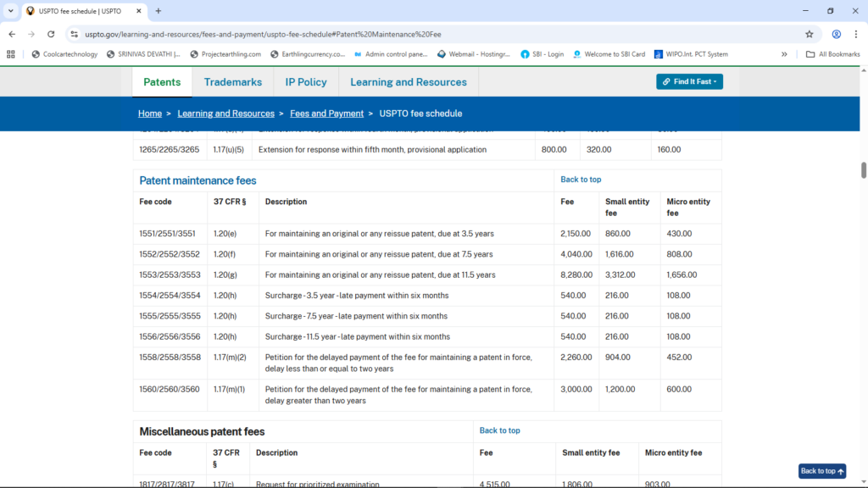
Task: Open the All Bookmarks folder
Action: (x=833, y=54)
